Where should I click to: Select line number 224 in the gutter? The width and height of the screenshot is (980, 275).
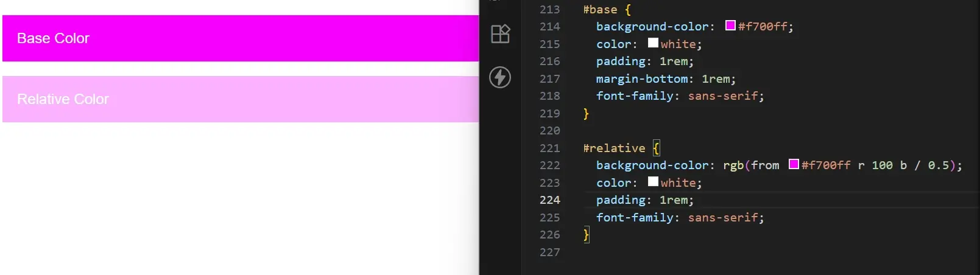tap(549, 200)
